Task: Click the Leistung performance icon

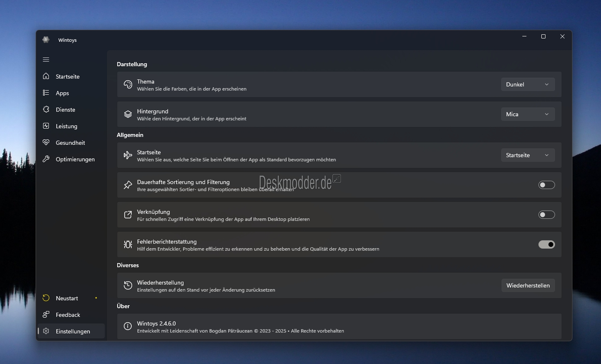Action: pyautogui.click(x=46, y=126)
